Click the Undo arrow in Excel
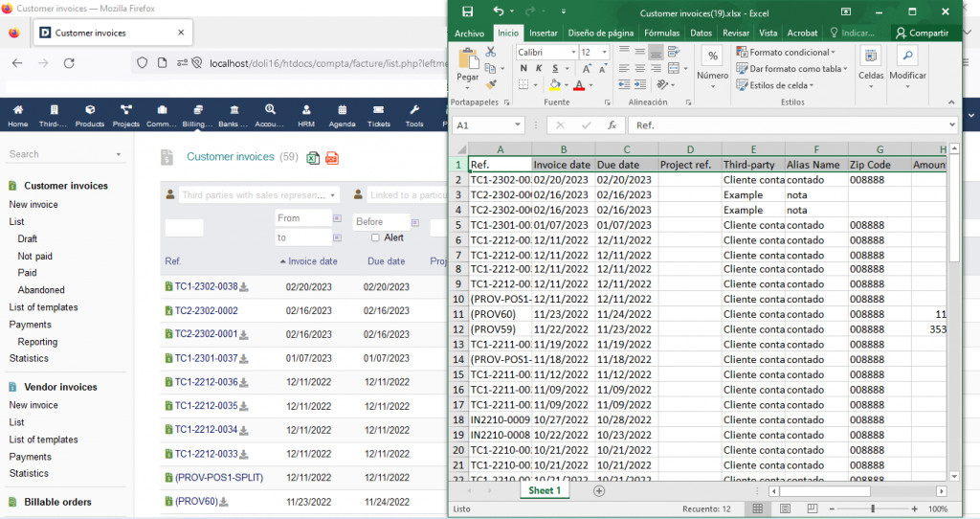Screen dimensions: 980x519 498,11
